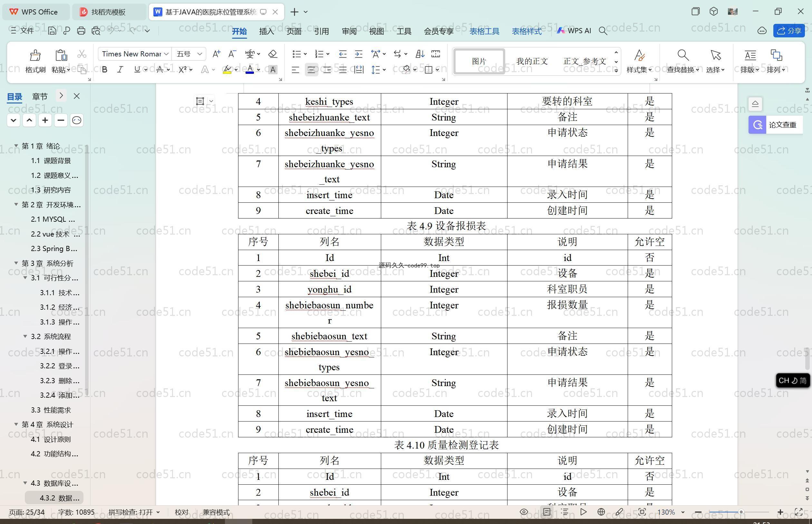The width and height of the screenshot is (812, 524).
Task: Toggle Center alignment button
Action: click(x=311, y=70)
